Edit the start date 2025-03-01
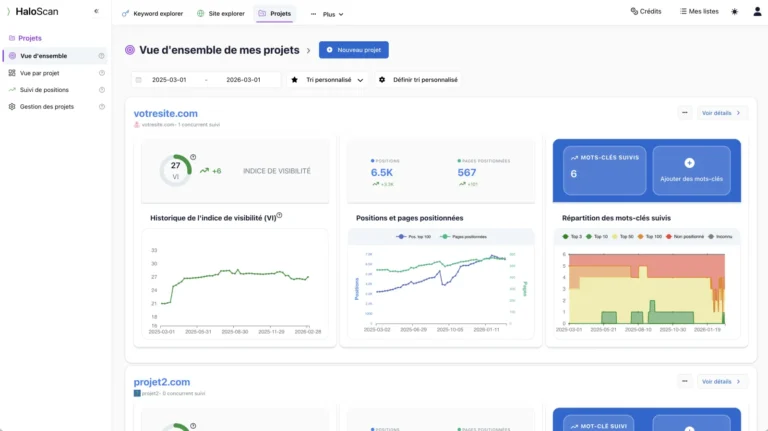 (169, 80)
